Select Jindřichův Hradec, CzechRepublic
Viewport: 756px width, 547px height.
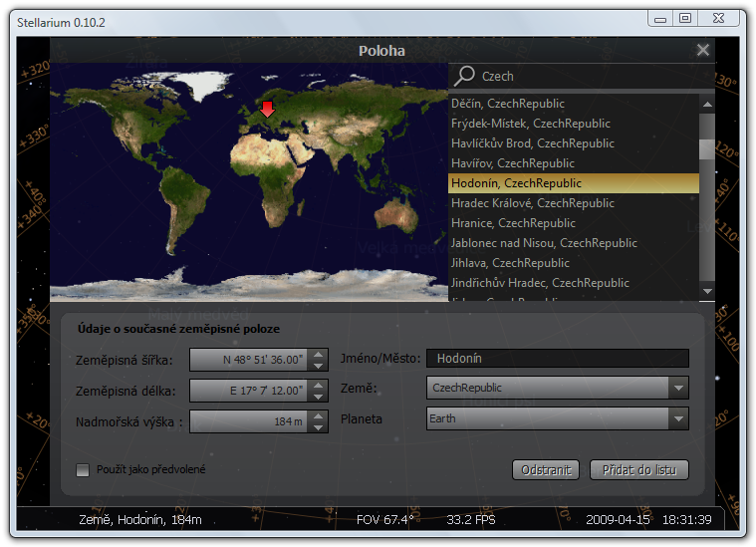tap(574, 283)
